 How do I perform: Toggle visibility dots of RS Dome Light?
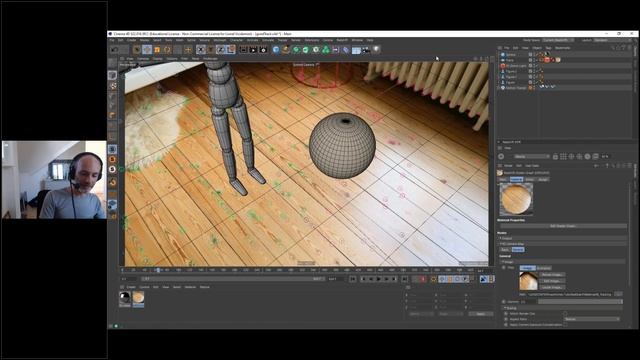pyautogui.click(x=534, y=66)
